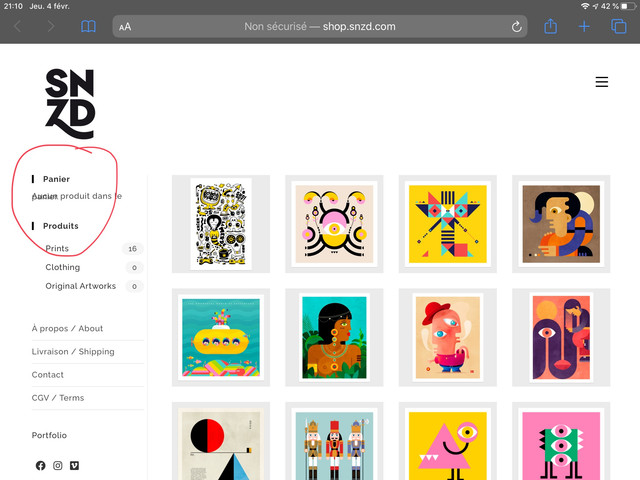640x480 pixels.
Task: Go to Livraison / Shipping page
Action: pos(73,351)
